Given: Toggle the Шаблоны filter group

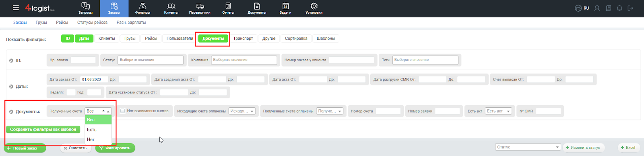Looking at the screenshot, I should [326, 38].
